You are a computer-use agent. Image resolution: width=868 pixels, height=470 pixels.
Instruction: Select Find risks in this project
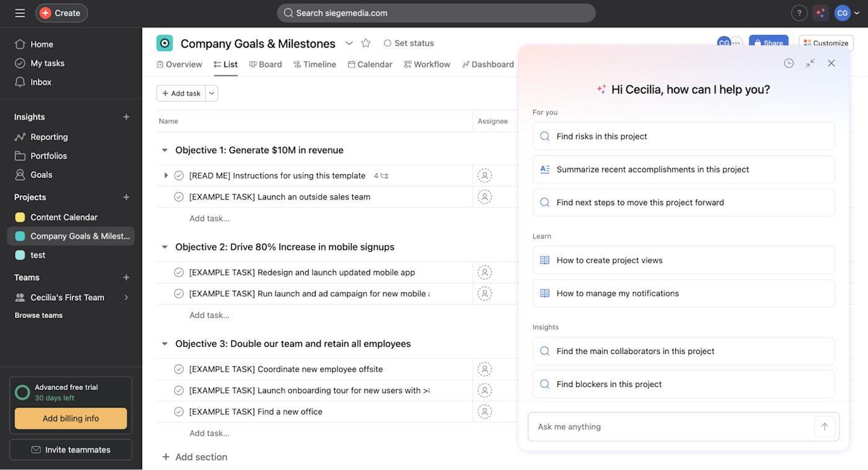683,136
